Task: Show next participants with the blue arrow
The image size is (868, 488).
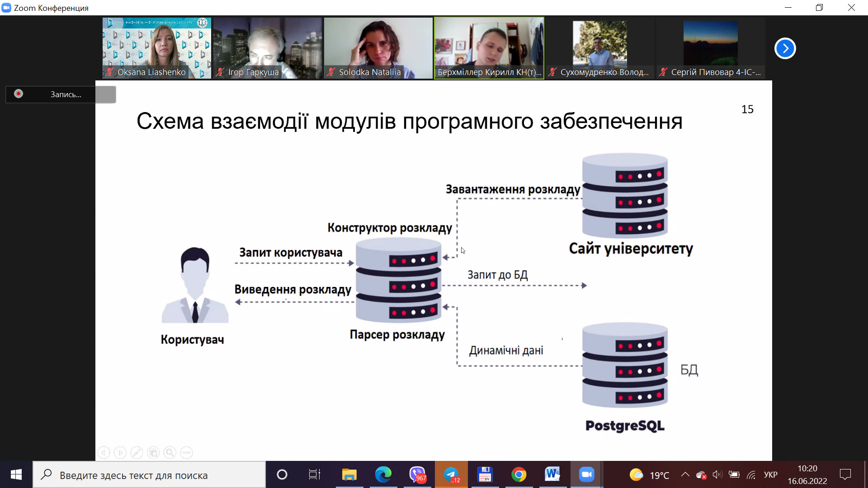Action: [x=785, y=48]
